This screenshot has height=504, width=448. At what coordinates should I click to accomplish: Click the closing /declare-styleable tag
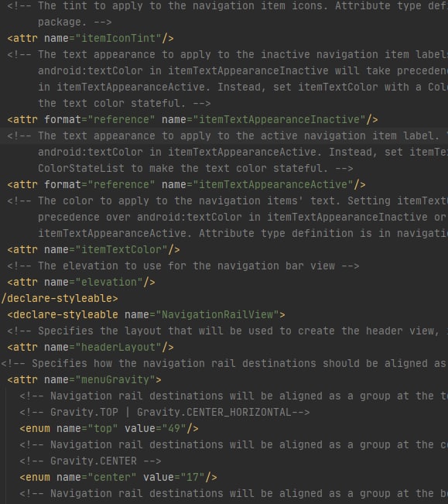pos(60,298)
